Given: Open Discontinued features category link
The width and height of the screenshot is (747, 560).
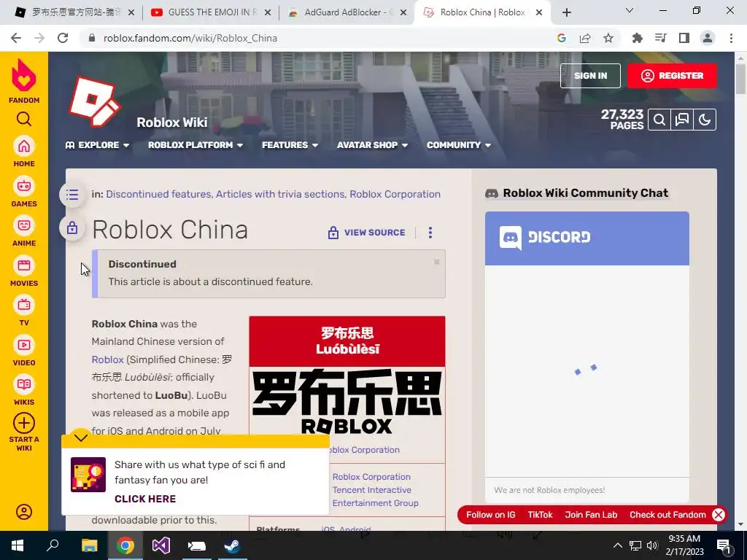Looking at the screenshot, I should 158,194.
